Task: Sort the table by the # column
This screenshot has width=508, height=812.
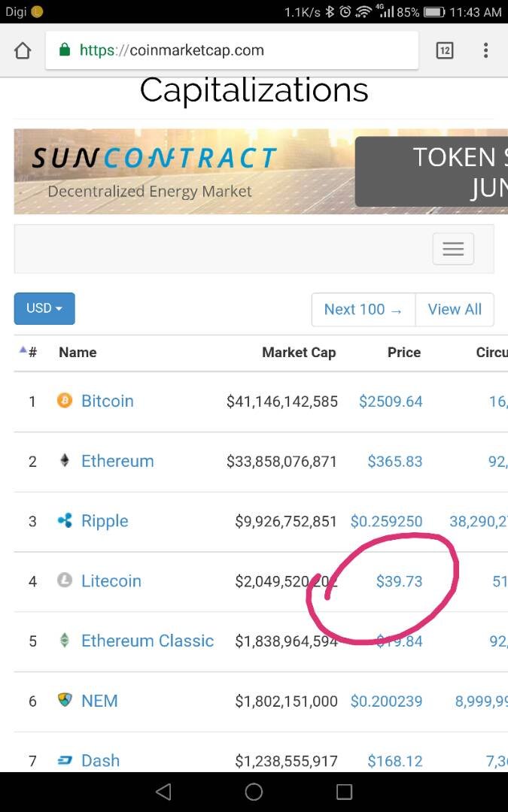Action: (x=29, y=352)
